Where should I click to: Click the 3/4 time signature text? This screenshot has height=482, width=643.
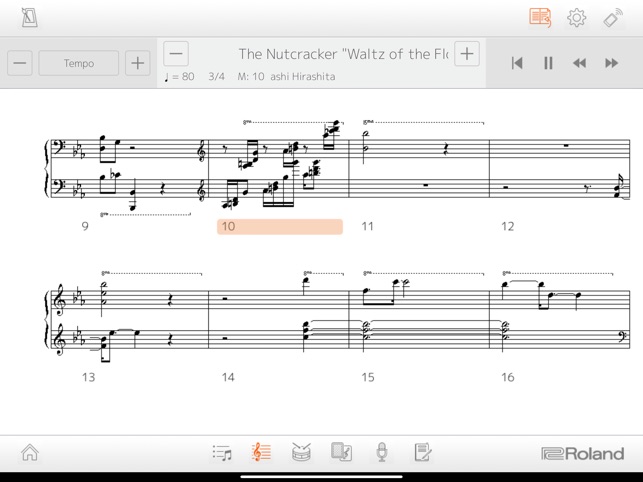tap(217, 77)
